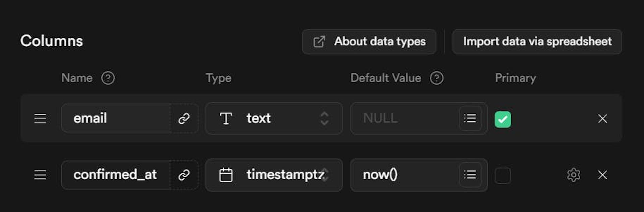Click drag handle for confirmed_at column
Viewport: 644px width, 212px height.
tap(40, 175)
